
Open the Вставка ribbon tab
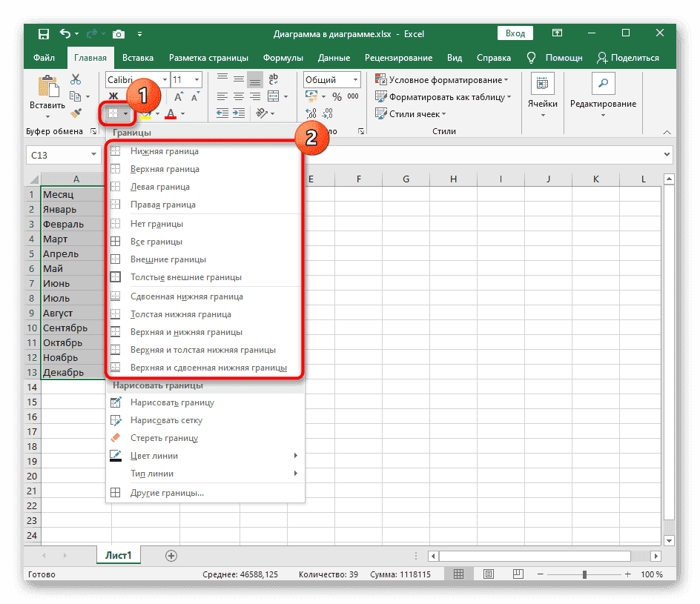click(138, 58)
